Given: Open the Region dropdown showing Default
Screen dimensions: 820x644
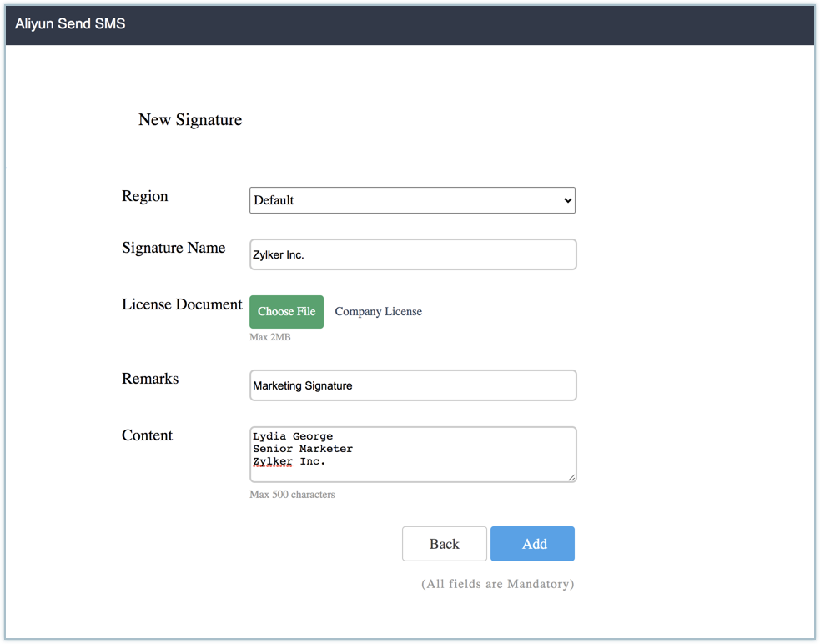Looking at the screenshot, I should coord(412,200).
